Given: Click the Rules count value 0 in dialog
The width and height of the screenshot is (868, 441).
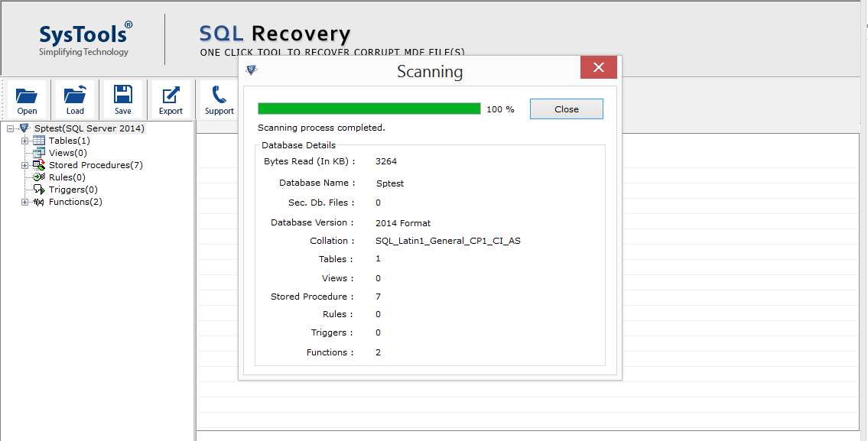Looking at the screenshot, I should [x=378, y=314].
